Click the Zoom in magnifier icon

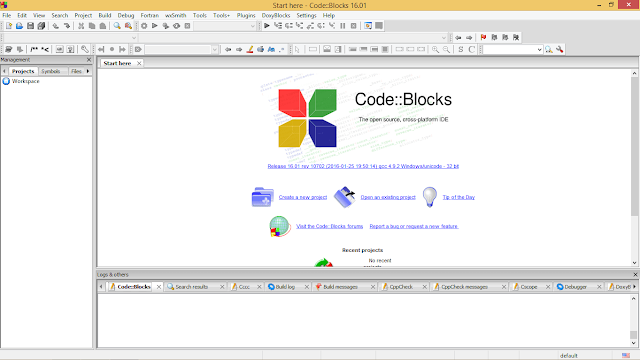(x=436, y=49)
